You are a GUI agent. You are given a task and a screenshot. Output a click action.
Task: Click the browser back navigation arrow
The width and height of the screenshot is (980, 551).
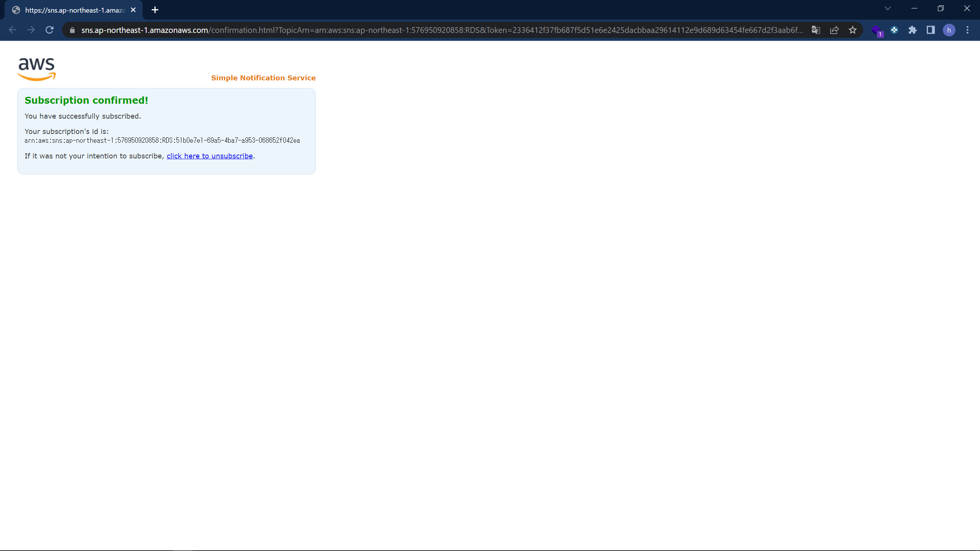point(13,29)
